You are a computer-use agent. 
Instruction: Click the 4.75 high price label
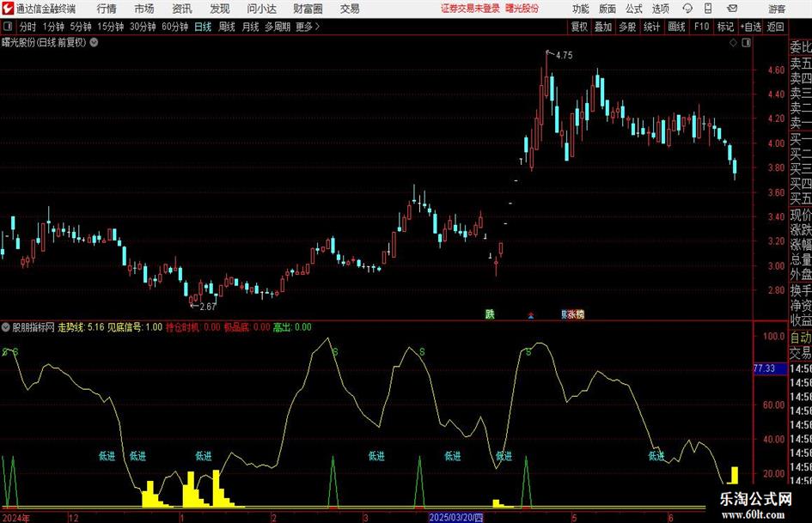pyautogui.click(x=564, y=55)
